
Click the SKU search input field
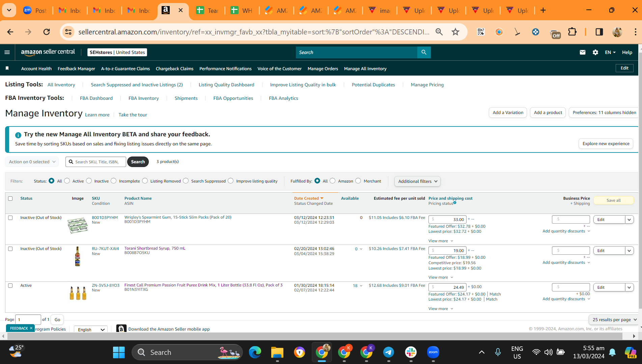click(x=96, y=162)
